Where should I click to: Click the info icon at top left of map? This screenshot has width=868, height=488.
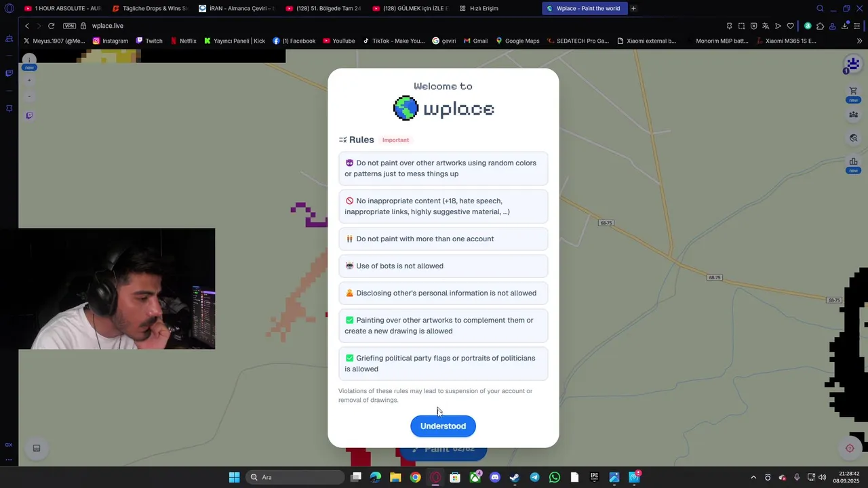[x=29, y=60]
